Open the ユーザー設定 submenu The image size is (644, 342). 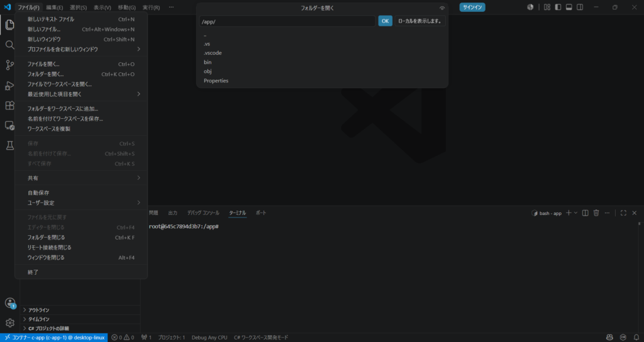pyautogui.click(x=81, y=203)
